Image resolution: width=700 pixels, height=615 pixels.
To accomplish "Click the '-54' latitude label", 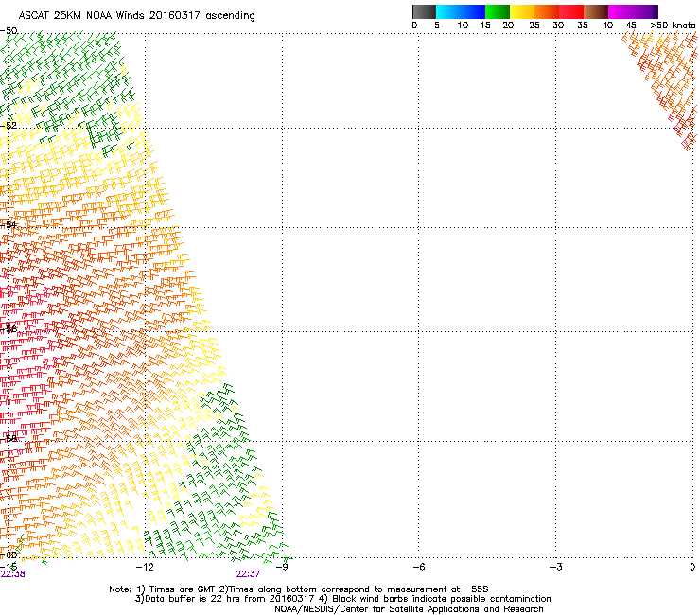I will pyautogui.click(x=9, y=224).
